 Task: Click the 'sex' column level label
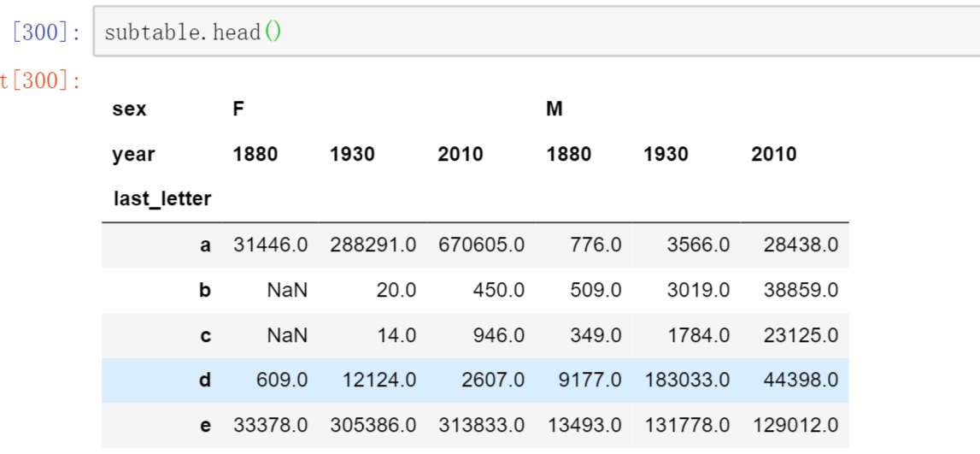click(129, 109)
